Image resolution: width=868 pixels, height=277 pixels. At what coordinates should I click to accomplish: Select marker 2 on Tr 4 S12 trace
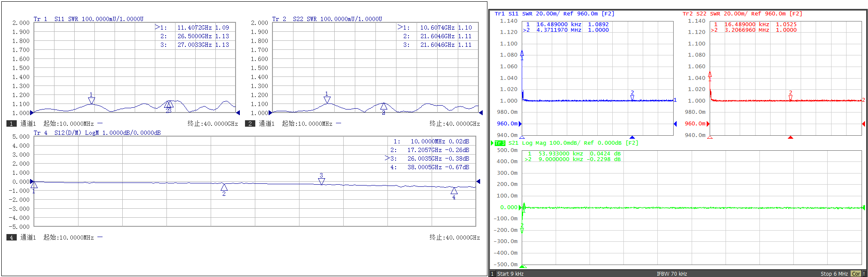(224, 187)
